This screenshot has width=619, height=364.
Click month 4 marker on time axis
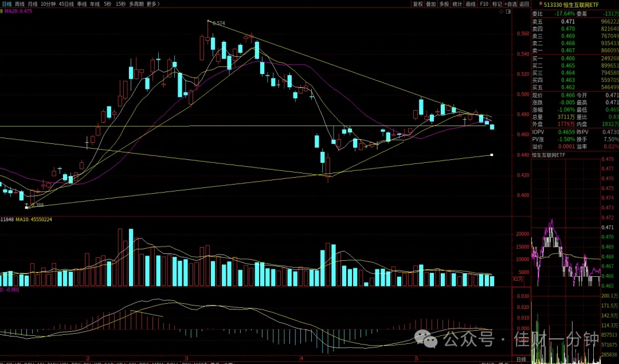301,359
